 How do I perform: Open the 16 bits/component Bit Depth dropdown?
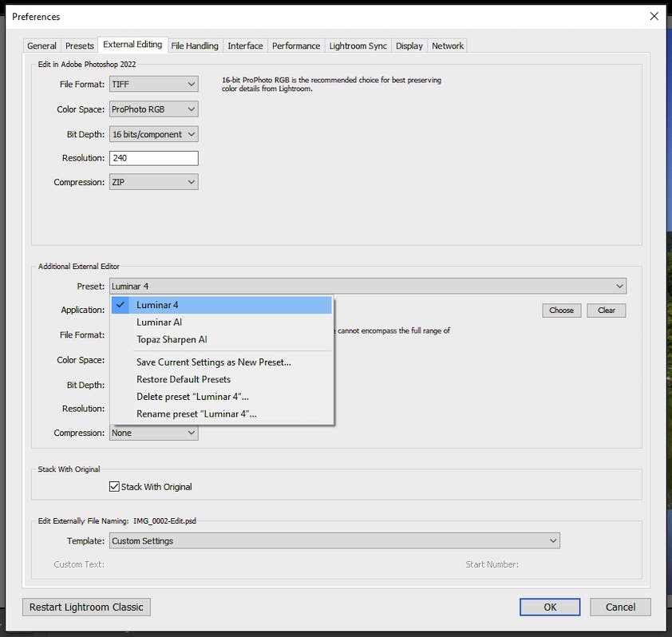pyautogui.click(x=154, y=134)
